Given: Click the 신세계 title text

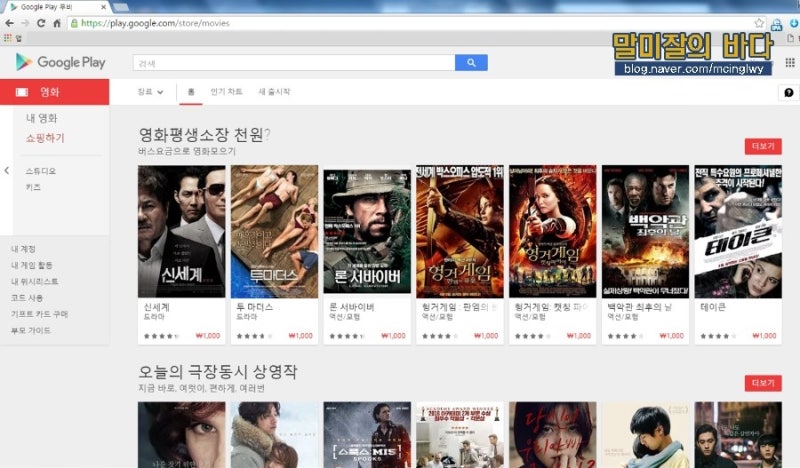Looking at the screenshot, I should (x=156, y=307).
